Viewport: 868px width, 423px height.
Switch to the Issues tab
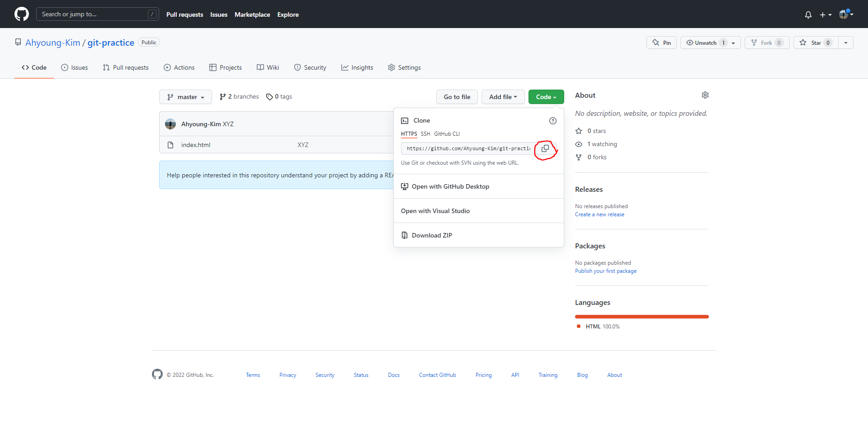point(75,67)
